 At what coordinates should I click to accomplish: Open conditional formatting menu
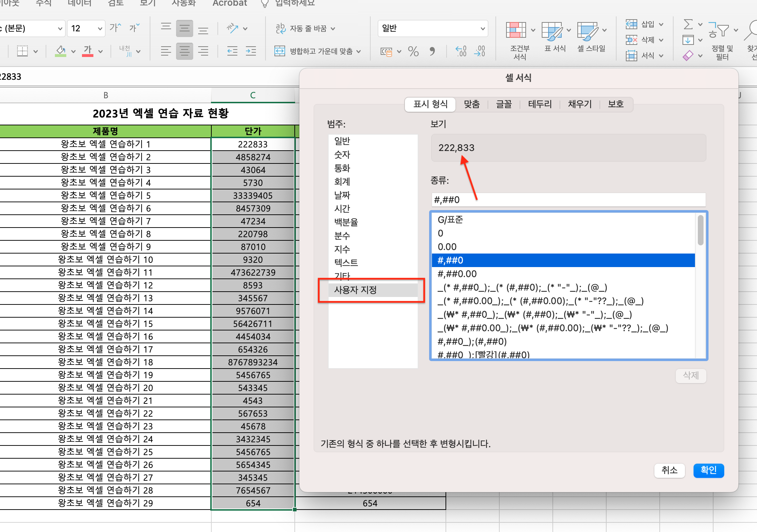(520, 41)
